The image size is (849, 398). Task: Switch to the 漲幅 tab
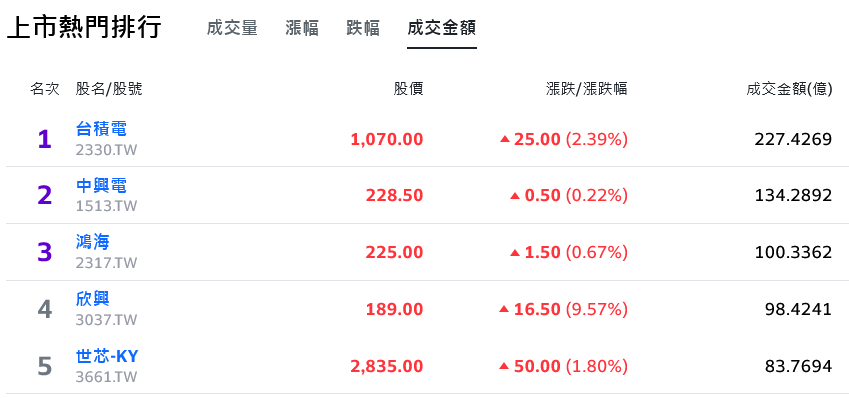[302, 28]
